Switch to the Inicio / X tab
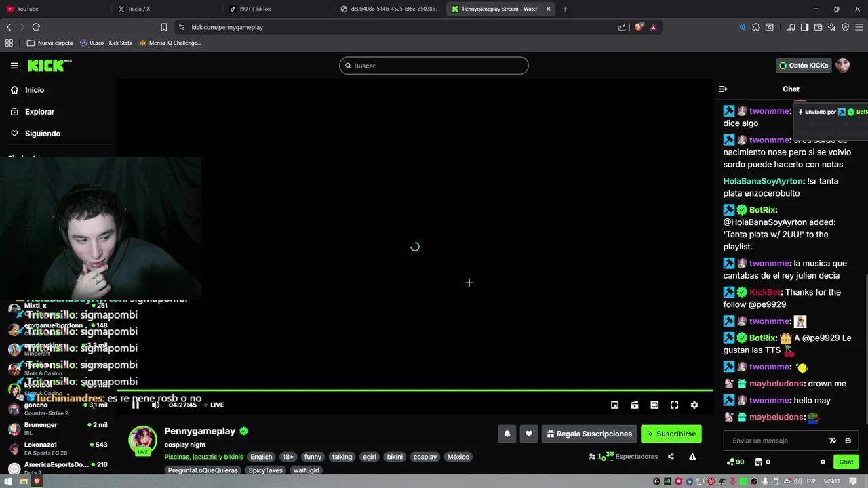The width and height of the screenshot is (868, 488). [166, 9]
